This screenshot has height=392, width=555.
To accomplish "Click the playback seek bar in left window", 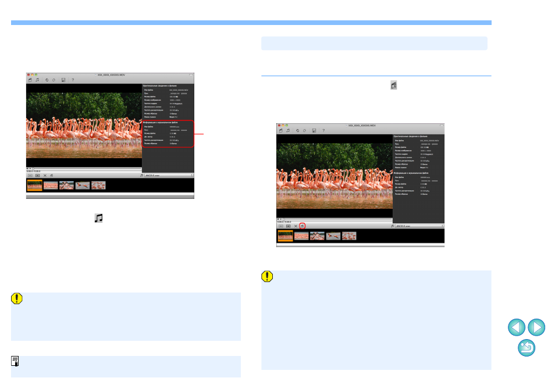I will tap(87, 169).
